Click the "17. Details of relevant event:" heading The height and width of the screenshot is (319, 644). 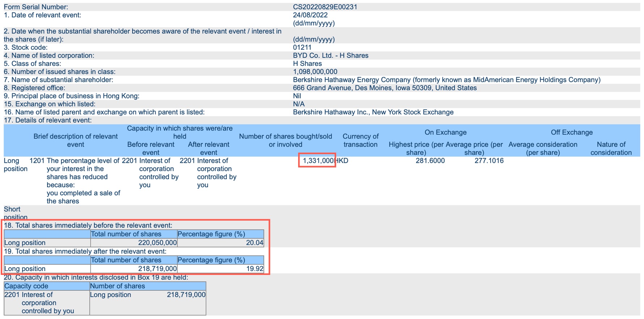tap(48, 120)
